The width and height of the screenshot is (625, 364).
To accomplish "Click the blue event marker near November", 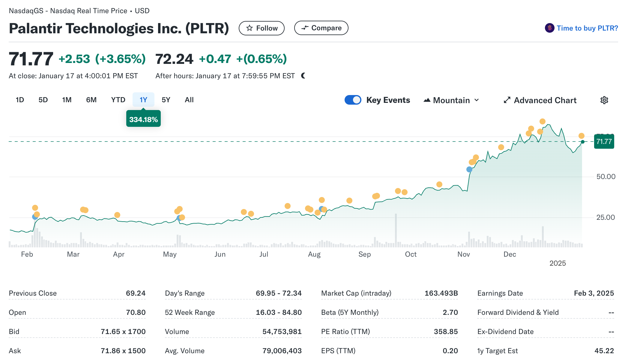I will pos(469,169).
